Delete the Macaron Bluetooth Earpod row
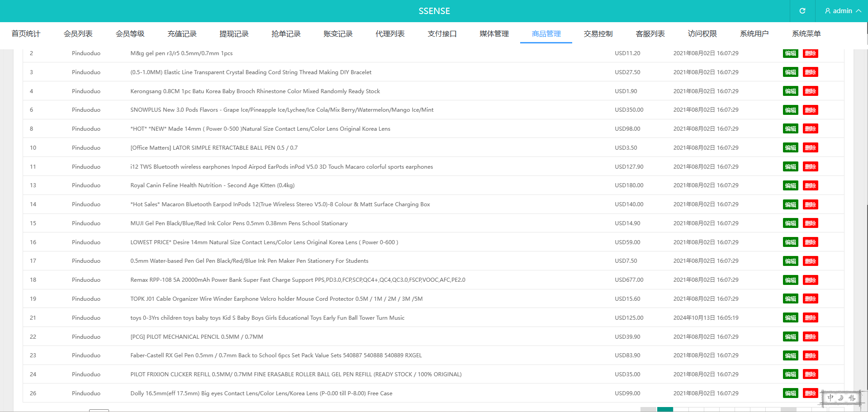 point(810,204)
